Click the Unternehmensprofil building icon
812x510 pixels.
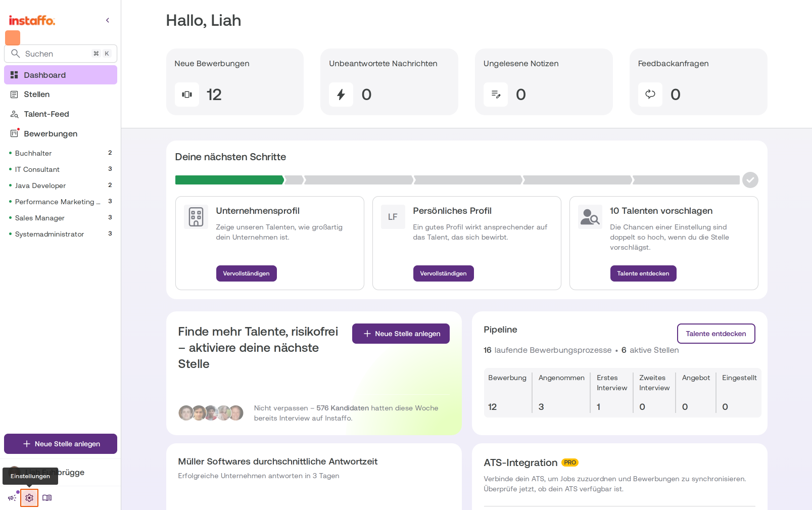[196, 217]
